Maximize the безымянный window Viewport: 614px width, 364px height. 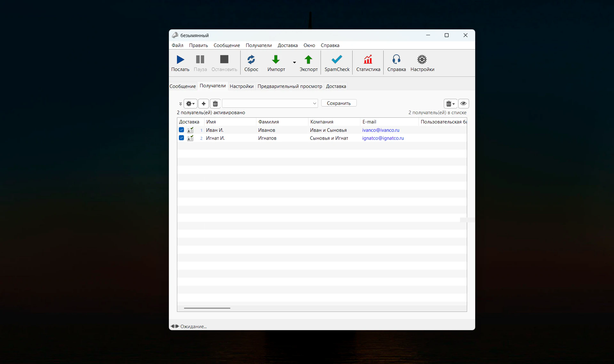coord(447,35)
